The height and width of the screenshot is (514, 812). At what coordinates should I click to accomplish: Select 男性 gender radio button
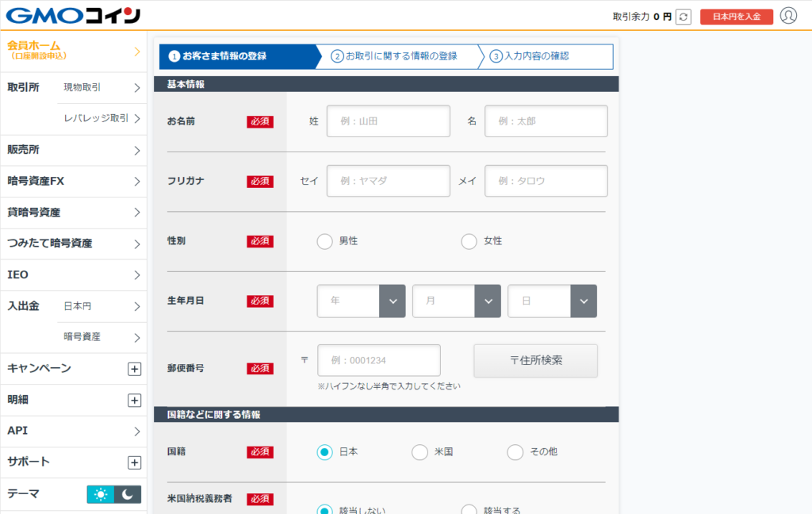324,241
